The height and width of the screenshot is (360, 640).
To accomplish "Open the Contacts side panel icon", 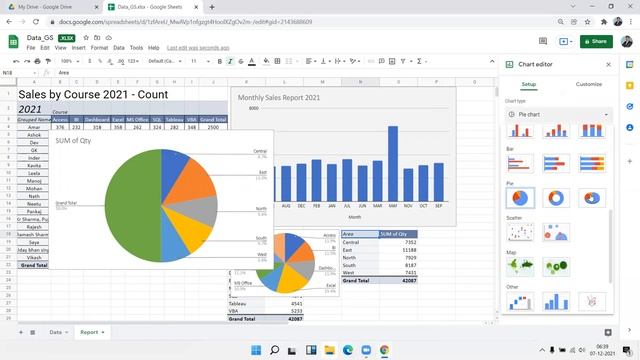I will [x=630, y=128].
